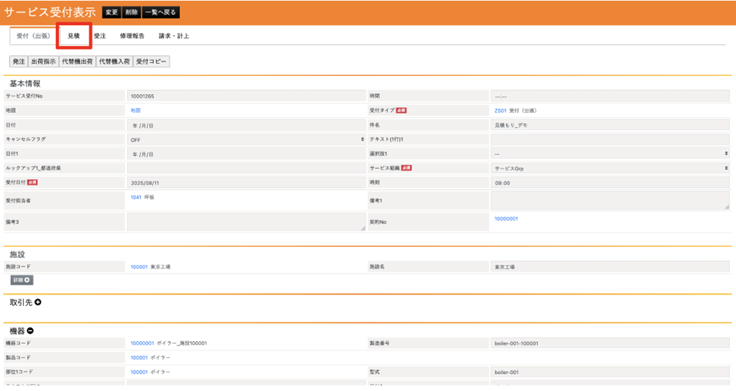The image size is (736, 391).
Task: Open the キャンセルフラグ OFF dropdown
Action: 246,139
